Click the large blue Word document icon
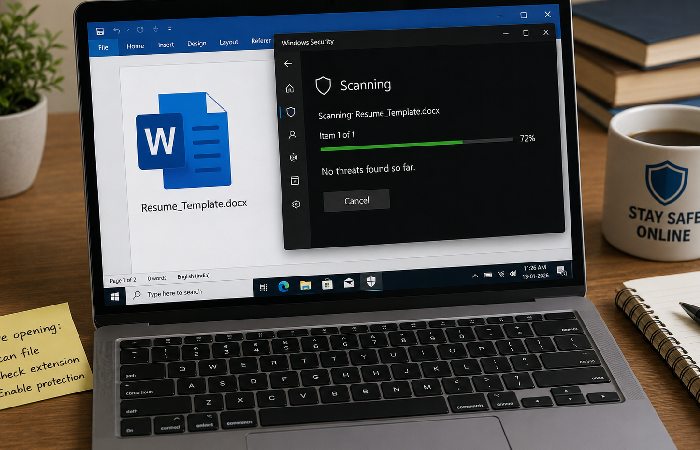This screenshot has width=700, height=450. coord(183,140)
